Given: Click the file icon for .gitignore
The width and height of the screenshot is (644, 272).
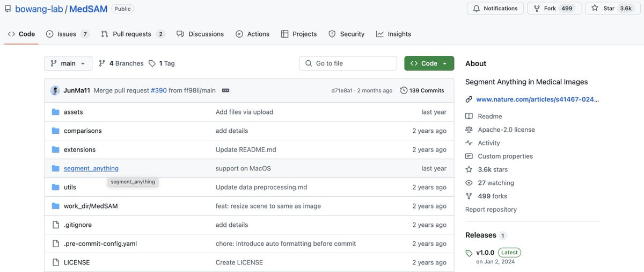Looking at the screenshot, I should pyautogui.click(x=55, y=225).
